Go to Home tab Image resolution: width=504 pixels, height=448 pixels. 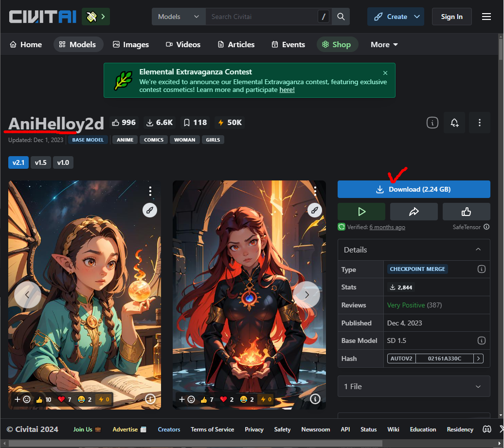tap(26, 45)
